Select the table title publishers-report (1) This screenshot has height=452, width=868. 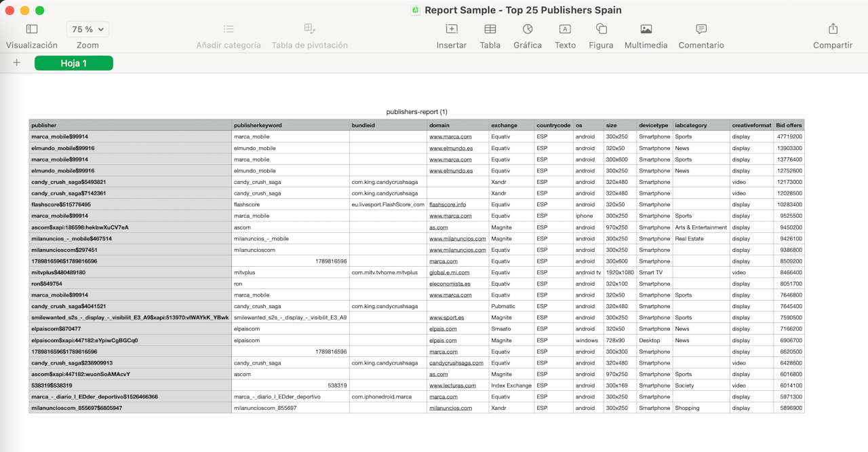(x=416, y=112)
